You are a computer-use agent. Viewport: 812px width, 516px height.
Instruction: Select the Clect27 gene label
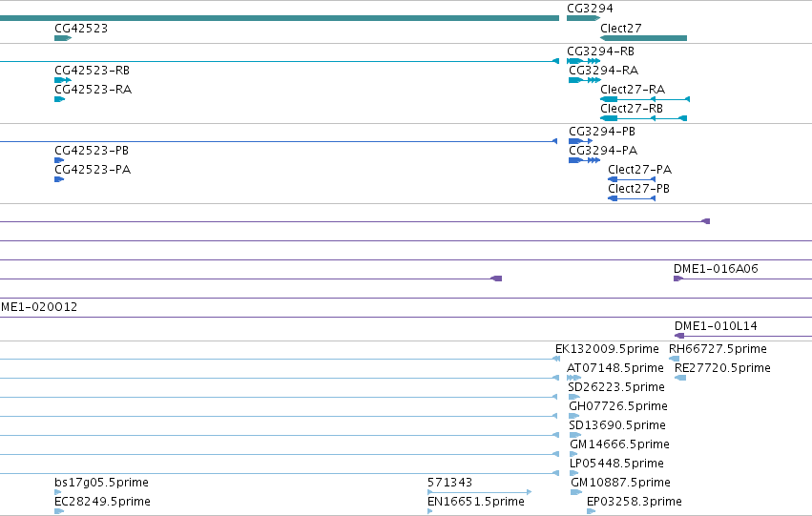pyautogui.click(x=621, y=29)
